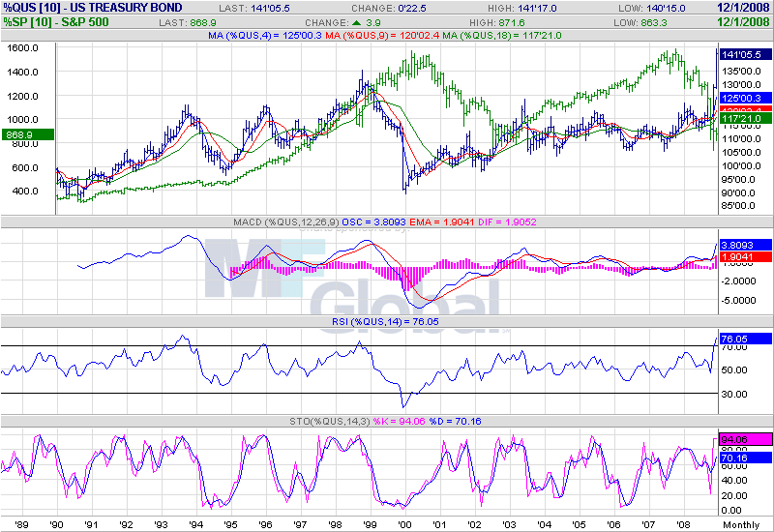Click the S&P LOW: 863.3 value
The height and width of the screenshot is (532, 774).
point(640,22)
